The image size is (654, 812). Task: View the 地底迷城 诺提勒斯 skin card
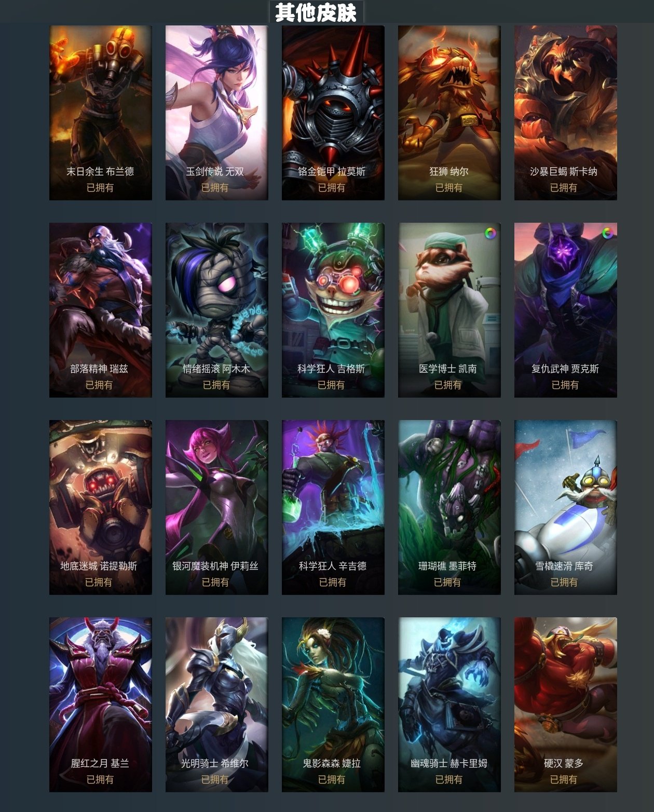coord(101,507)
